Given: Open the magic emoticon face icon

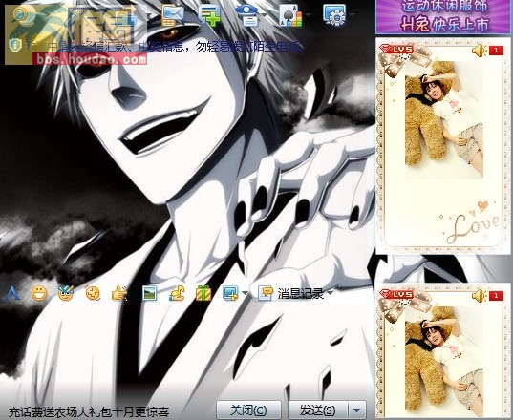Looking at the screenshot, I should coord(66,293).
